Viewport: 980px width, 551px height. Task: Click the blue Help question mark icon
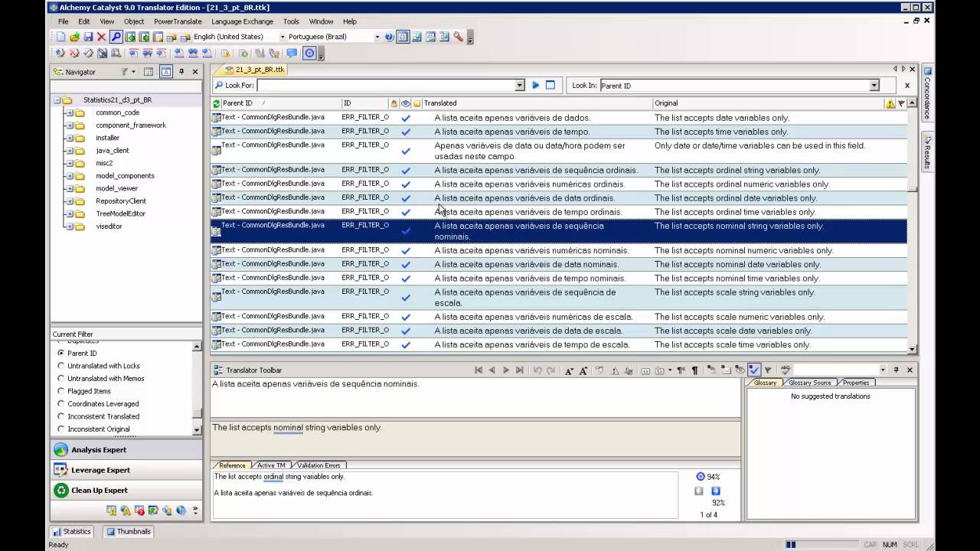click(x=389, y=37)
